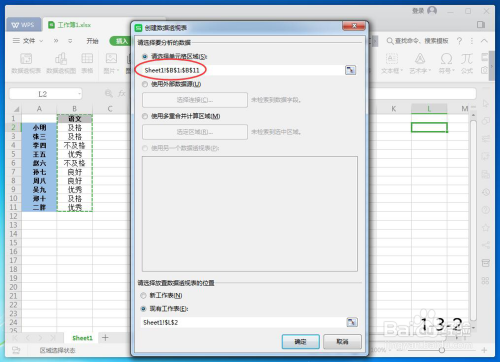Click the zoom in plus button

[x=484, y=350]
